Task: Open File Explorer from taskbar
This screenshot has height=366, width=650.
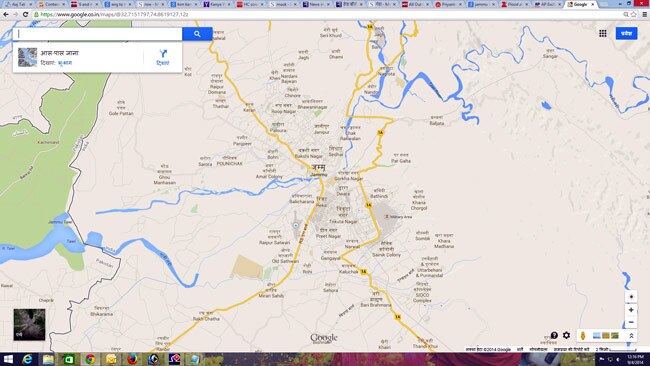Action: pyautogui.click(x=48, y=359)
